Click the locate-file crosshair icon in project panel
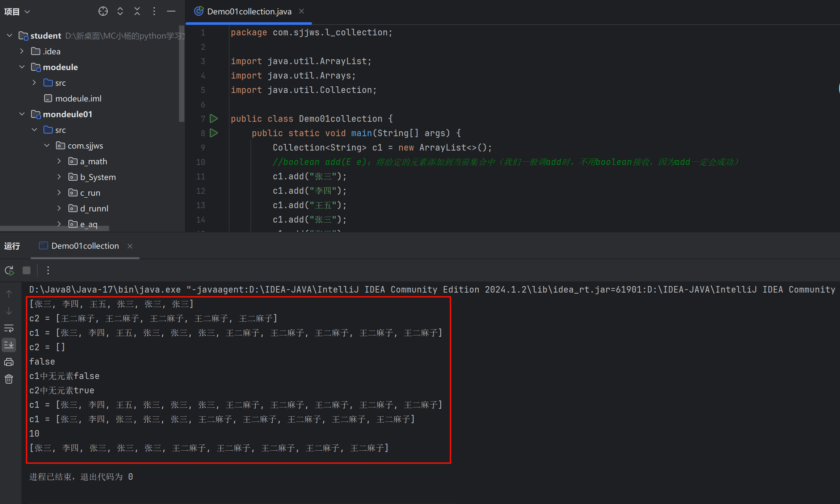This screenshot has width=840, height=504. pyautogui.click(x=103, y=11)
